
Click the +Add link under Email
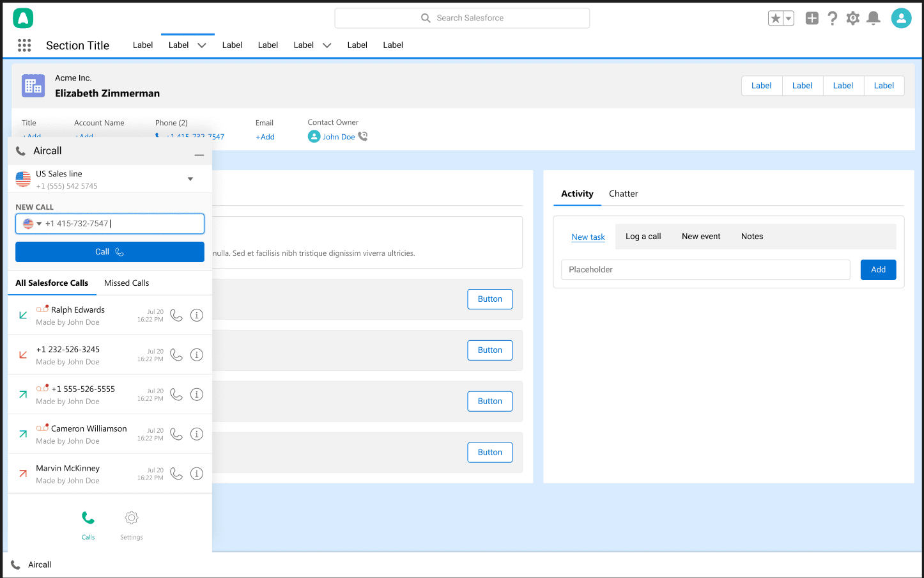265,137
